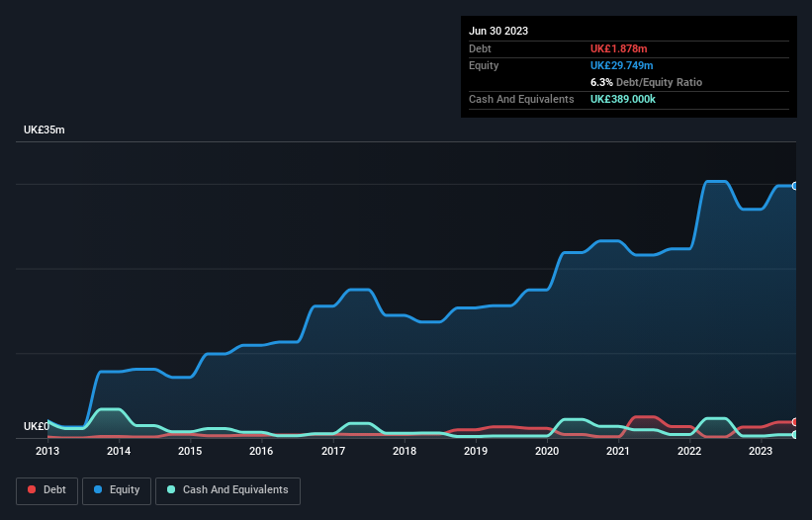Select the 2017 x-axis label

[333, 451]
